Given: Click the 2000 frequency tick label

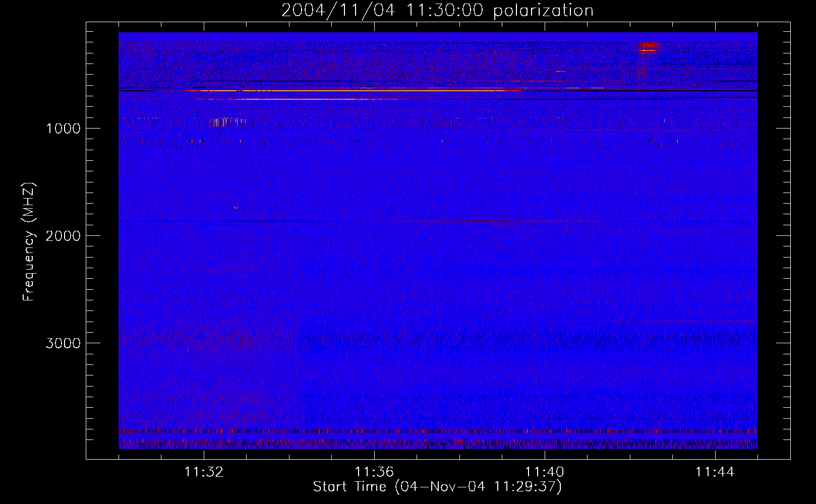Looking at the screenshot, I should click(63, 236).
